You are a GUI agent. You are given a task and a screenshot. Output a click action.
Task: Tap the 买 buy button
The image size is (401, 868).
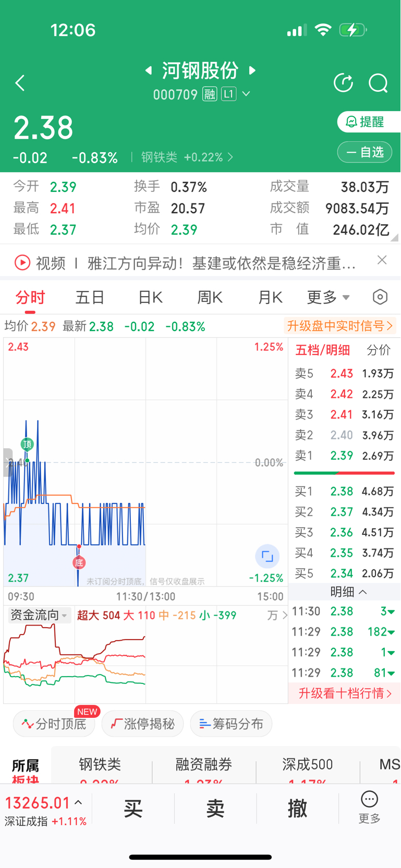(x=133, y=809)
